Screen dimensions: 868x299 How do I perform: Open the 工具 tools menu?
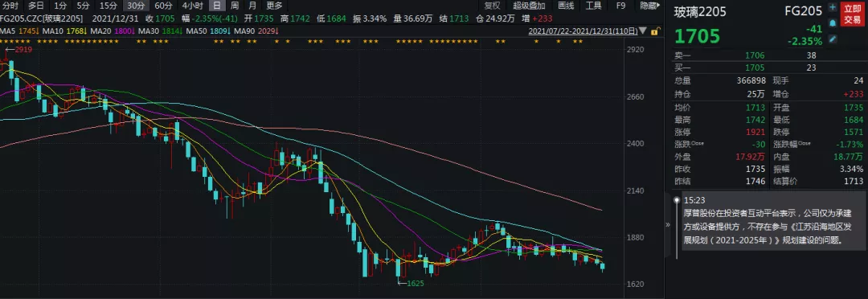(593, 6)
